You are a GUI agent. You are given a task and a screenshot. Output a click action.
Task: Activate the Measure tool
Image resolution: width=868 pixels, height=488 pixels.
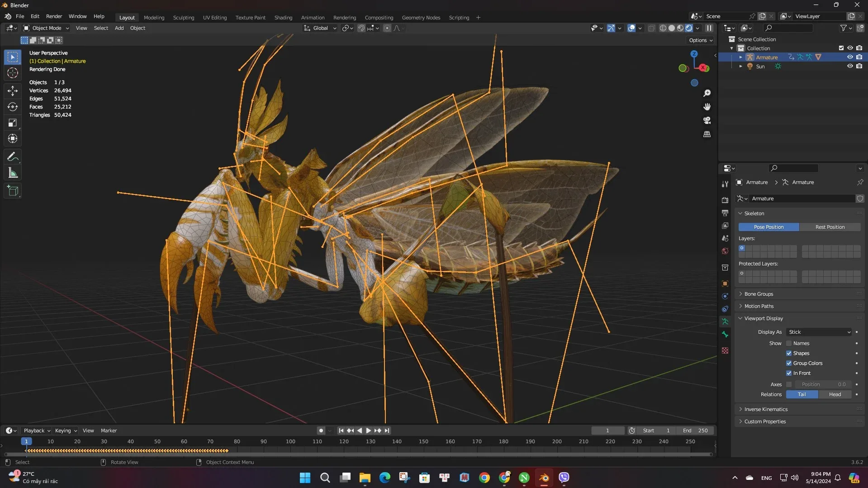click(12, 172)
